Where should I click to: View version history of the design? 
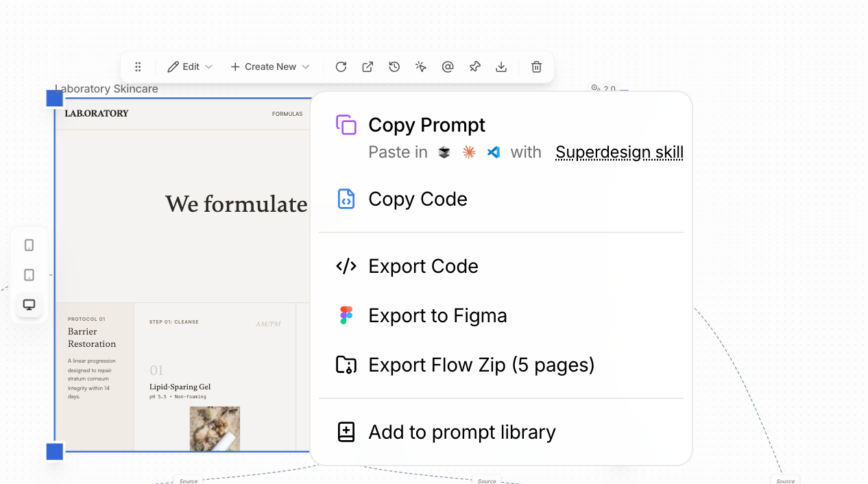point(394,66)
